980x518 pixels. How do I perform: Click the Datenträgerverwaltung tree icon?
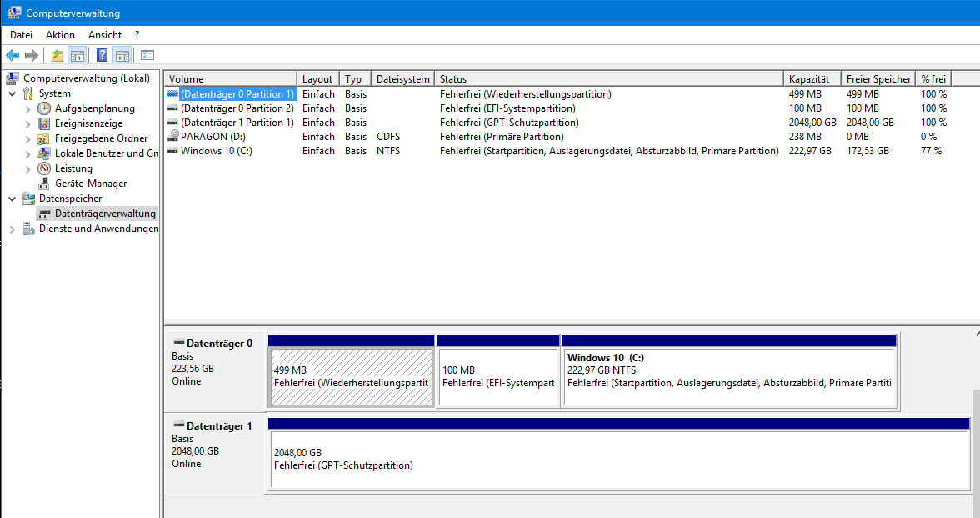click(x=43, y=214)
